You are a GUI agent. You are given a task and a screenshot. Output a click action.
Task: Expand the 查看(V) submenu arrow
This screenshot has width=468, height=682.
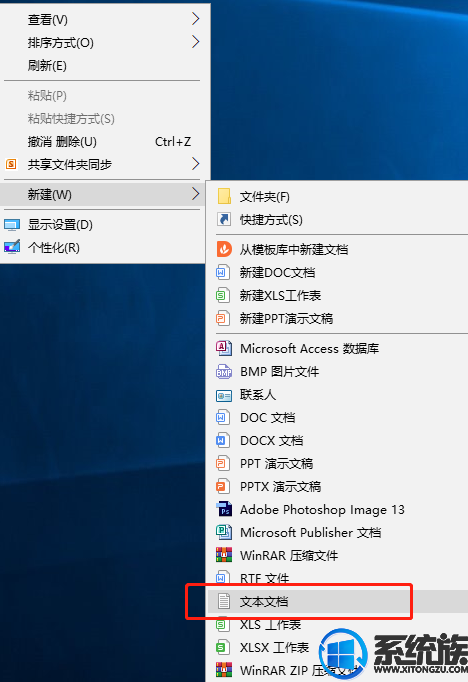tap(195, 19)
